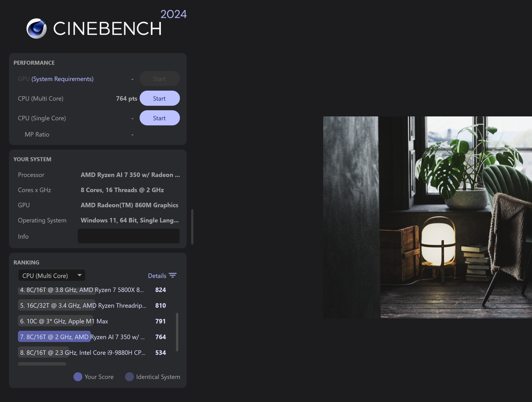Click the CPU (Single Core) label
Screen dimensions: 532x402
(x=42, y=118)
